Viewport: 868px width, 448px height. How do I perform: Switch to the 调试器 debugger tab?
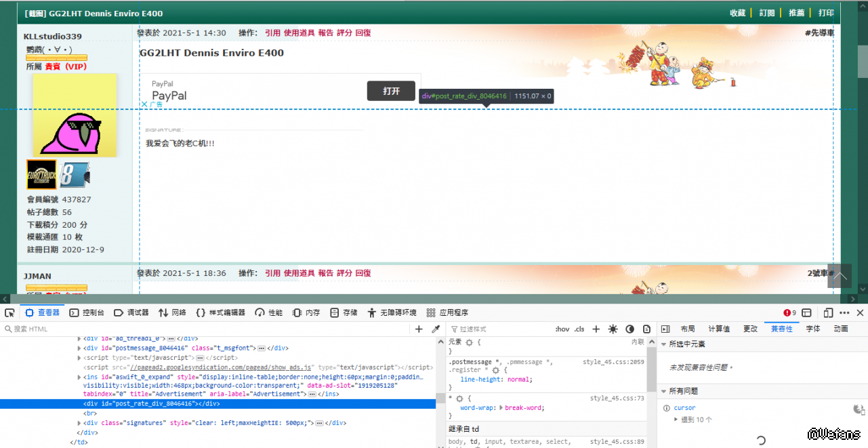pyautogui.click(x=131, y=312)
